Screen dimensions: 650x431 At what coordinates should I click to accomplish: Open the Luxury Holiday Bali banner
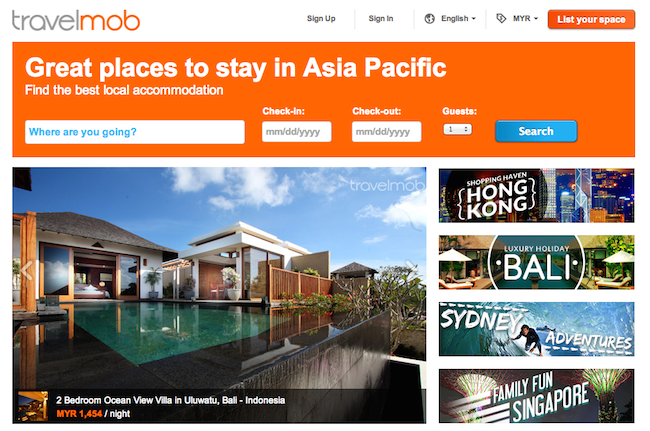(x=536, y=262)
